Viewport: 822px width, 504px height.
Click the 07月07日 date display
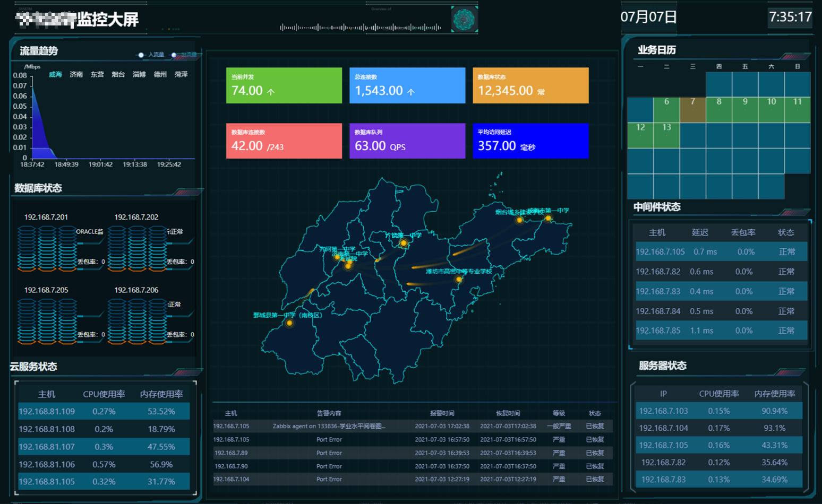coord(648,17)
